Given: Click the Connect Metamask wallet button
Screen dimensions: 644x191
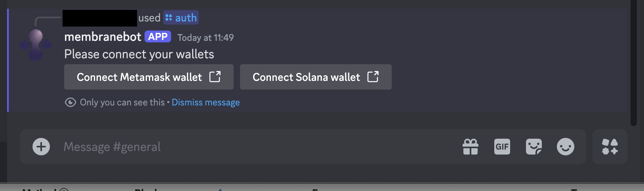Looking at the screenshot, I should [x=149, y=77].
